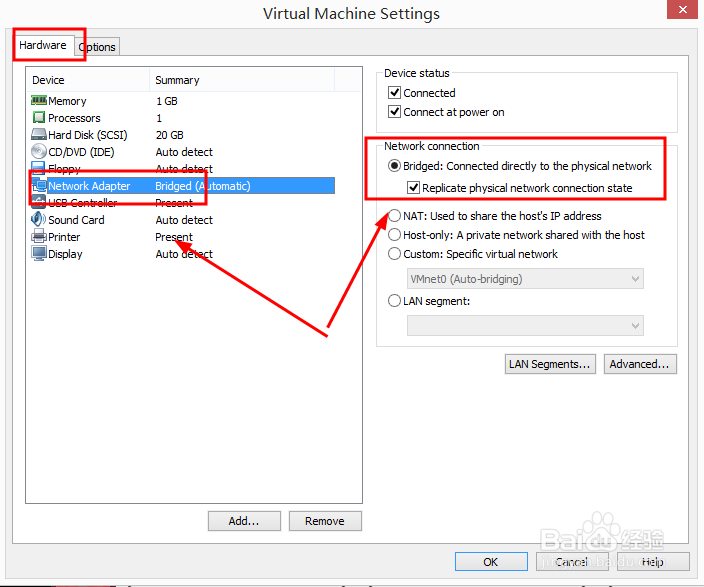This screenshot has width=704, height=587.
Task: Select the Sound Card row
Action: (x=182, y=220)
